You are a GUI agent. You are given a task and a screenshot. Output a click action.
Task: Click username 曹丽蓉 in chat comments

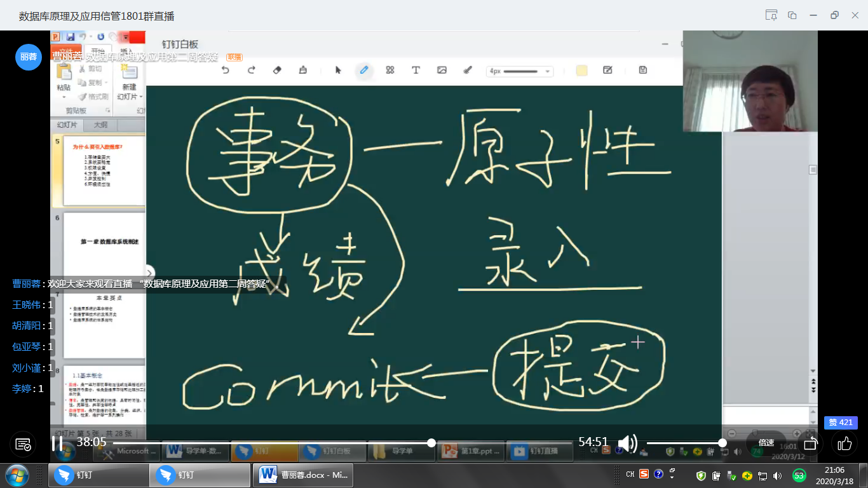click(27, 284)
